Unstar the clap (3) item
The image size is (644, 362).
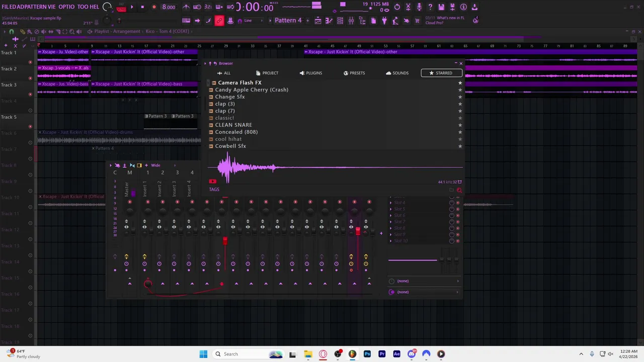click(x=460, y=104)
